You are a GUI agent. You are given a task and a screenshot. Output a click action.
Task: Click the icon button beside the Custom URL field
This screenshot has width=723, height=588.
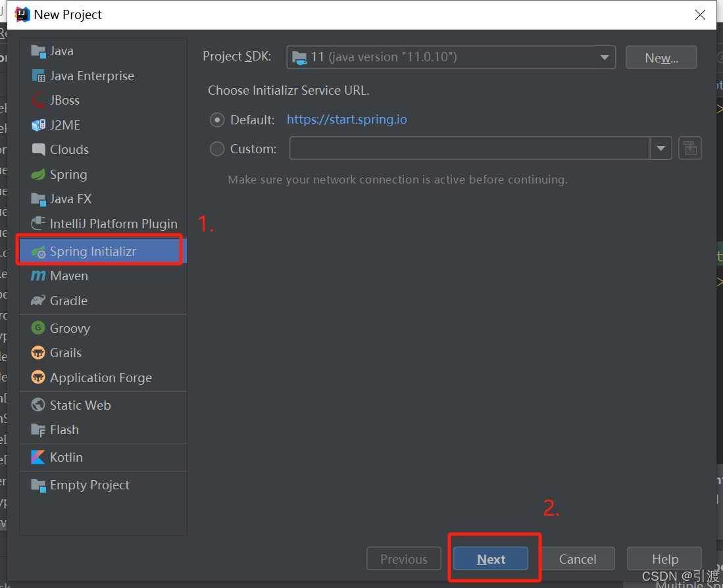(690, 149)
